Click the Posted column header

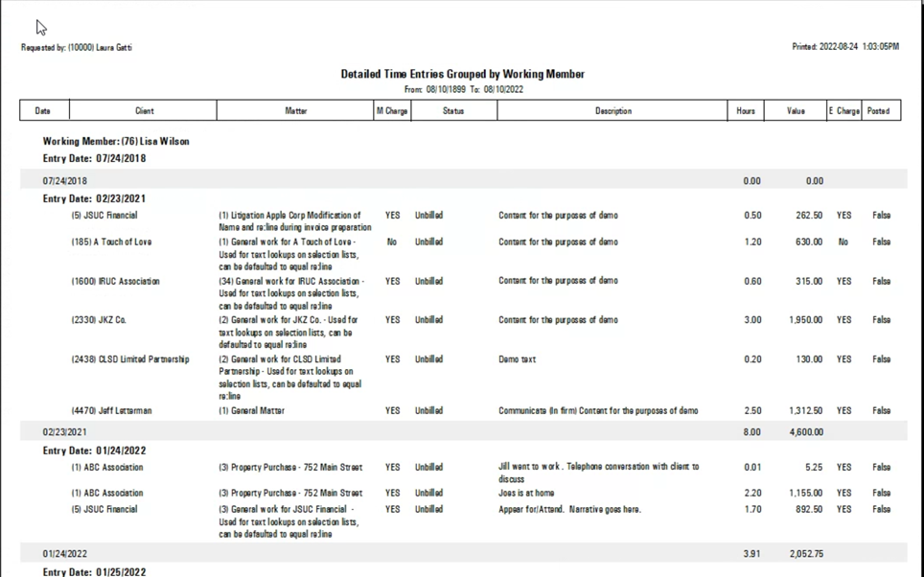[879, 110]
